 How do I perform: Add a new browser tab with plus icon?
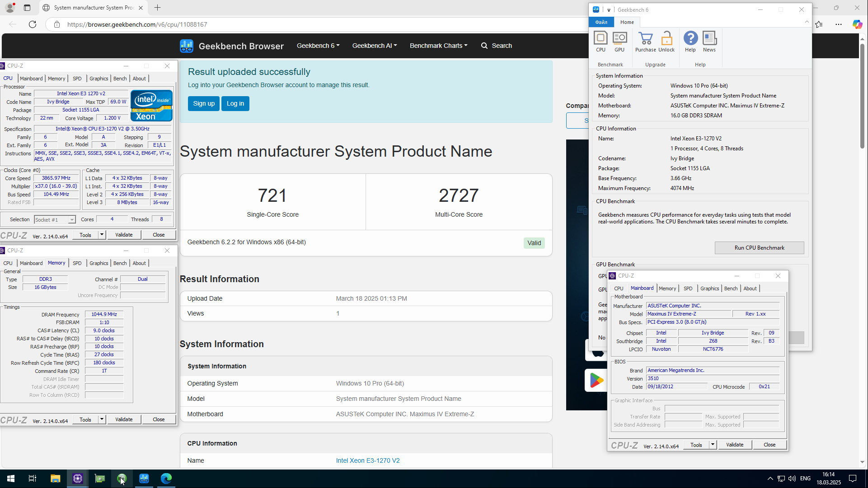(157, 8)
